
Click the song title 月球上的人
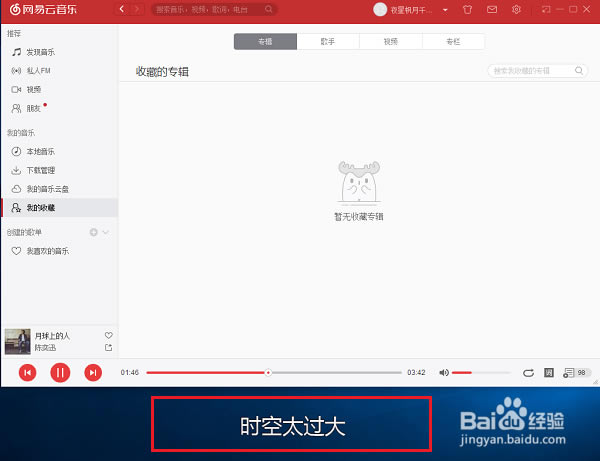[52, 336]
